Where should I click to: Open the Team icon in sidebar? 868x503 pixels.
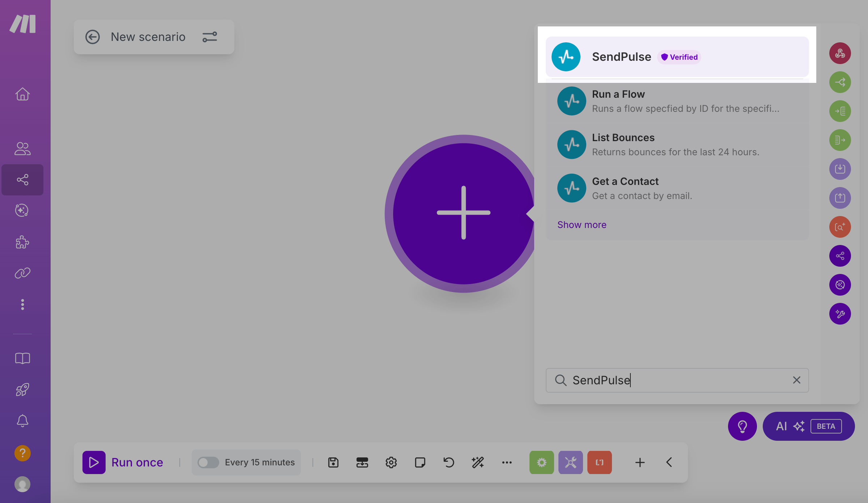(22, 148)
